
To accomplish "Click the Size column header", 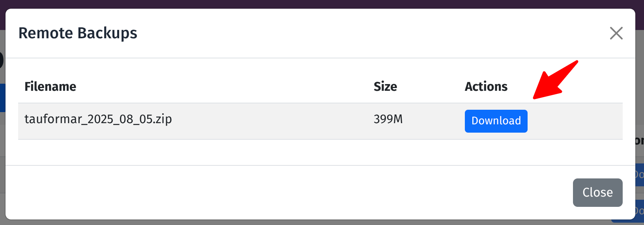I will coord(385,86).
